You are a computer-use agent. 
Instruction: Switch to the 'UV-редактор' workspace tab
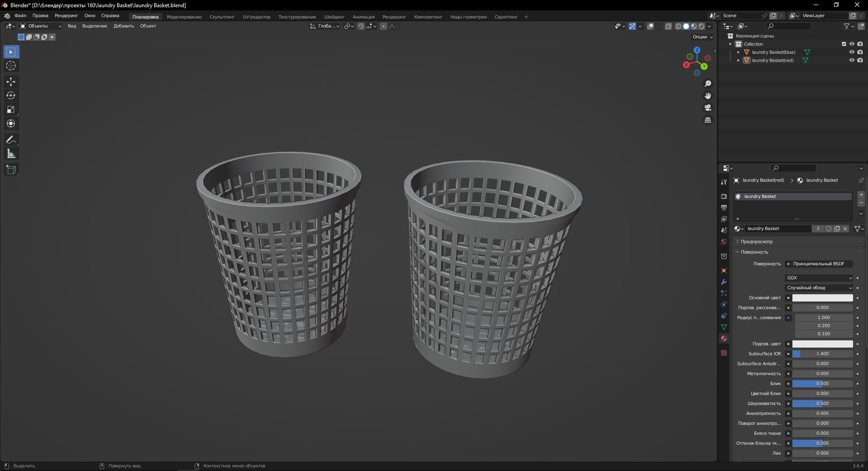click(x=256, y=17)
